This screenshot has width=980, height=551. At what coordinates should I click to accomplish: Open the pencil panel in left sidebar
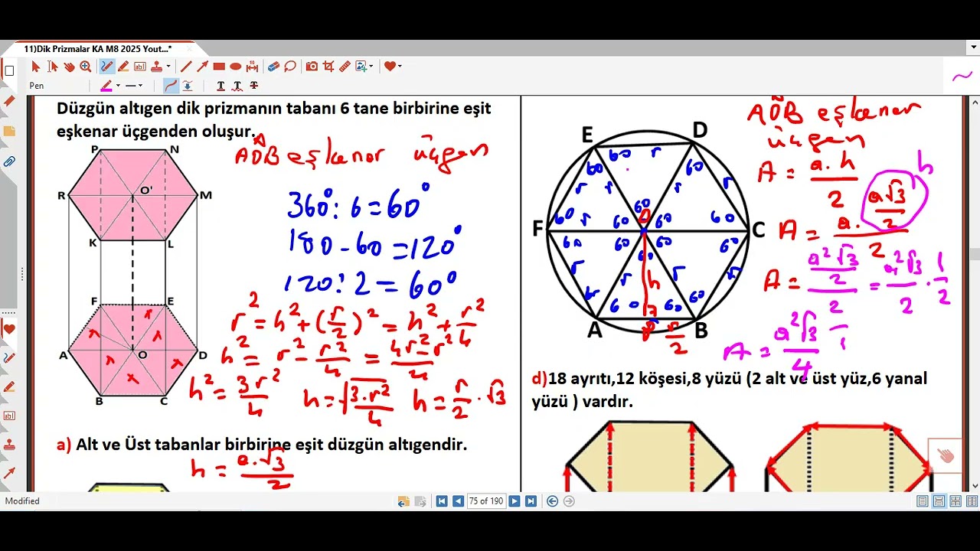(9, 101)
